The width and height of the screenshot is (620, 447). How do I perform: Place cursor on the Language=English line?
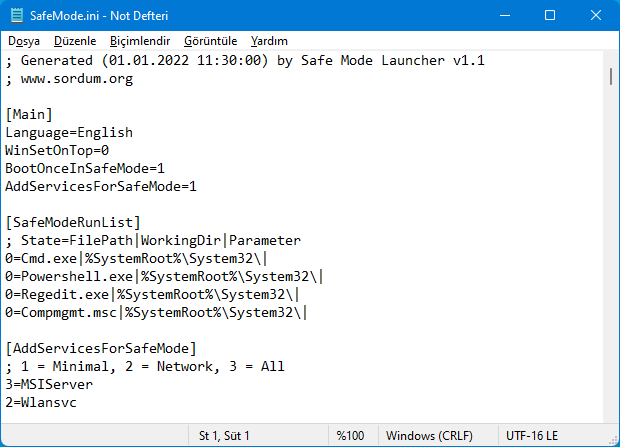(69, 132)
